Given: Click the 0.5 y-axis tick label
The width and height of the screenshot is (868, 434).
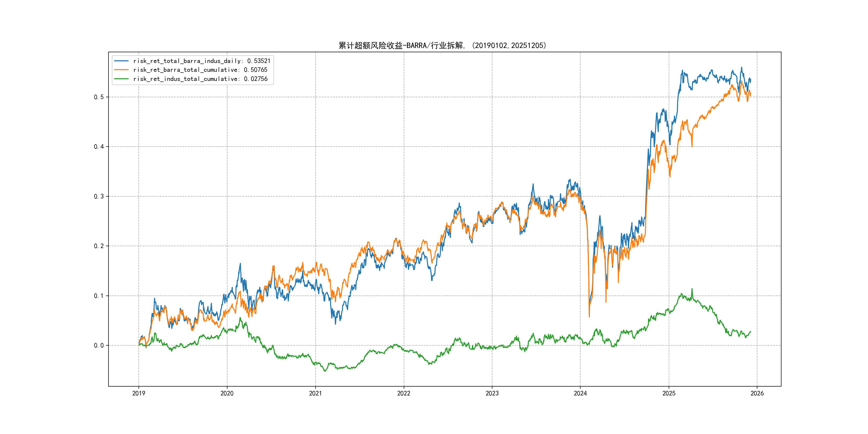Looking at the screenshot, I should [99, 97].
